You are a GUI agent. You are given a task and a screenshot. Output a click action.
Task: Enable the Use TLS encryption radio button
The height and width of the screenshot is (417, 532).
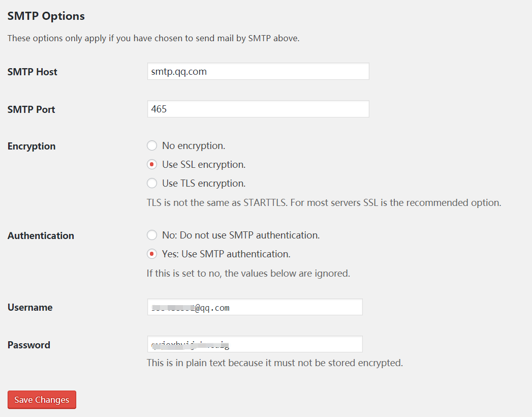coord(151,183)
